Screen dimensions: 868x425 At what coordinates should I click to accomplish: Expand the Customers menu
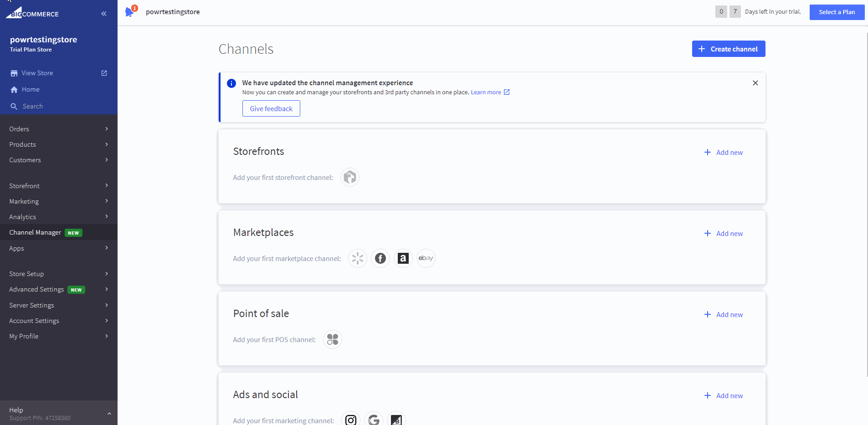[59, 160]
